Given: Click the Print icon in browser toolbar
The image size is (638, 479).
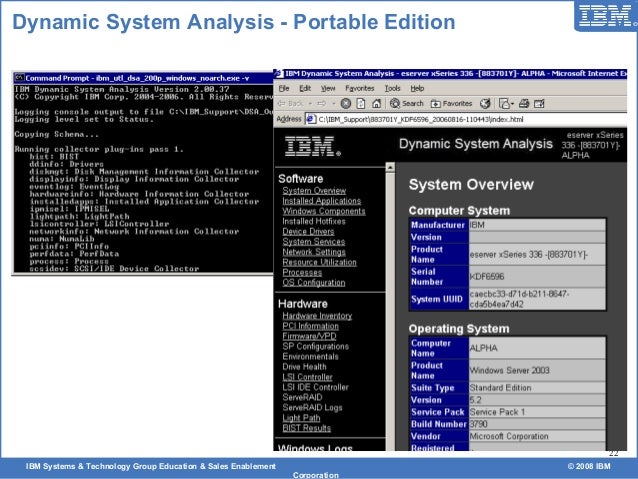Looking at the screenshot, I should click(524, 104).
